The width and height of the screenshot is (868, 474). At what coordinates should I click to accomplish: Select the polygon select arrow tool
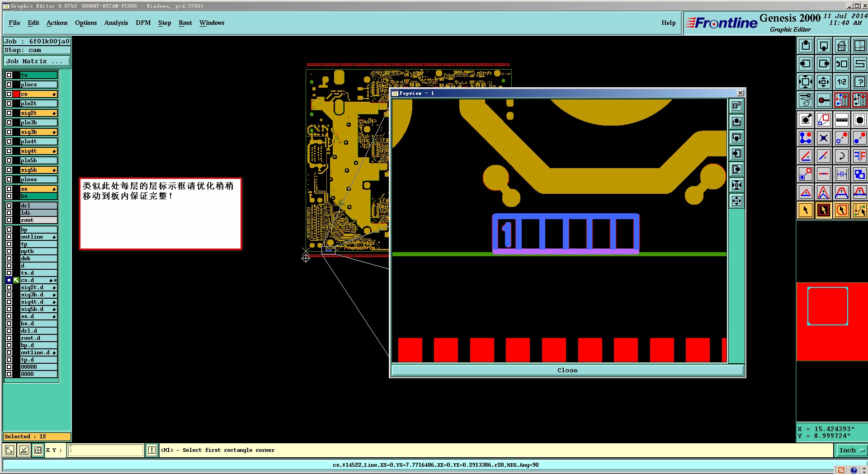(842, 210)
